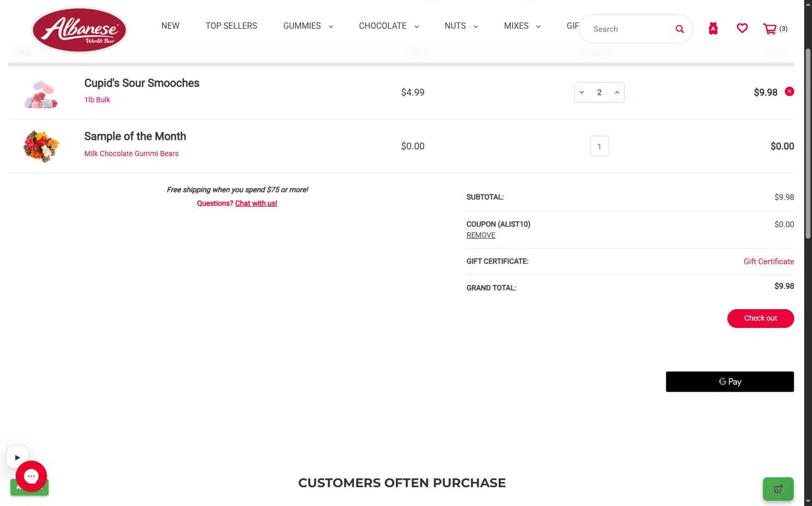Expand the Mixes menu chevron
This screenshot has height=506, width=812.
(538, 27)
